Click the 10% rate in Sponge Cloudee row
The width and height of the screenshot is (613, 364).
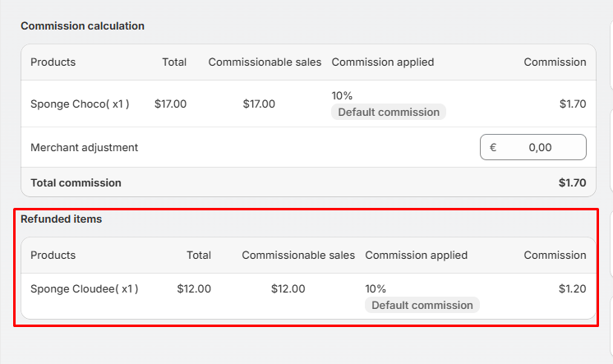[376, 288]
